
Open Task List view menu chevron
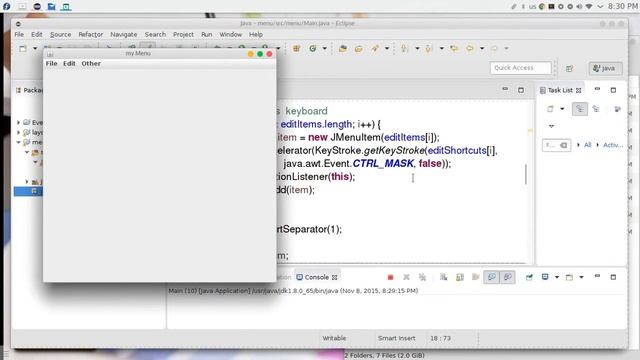(x=551, y=126)
